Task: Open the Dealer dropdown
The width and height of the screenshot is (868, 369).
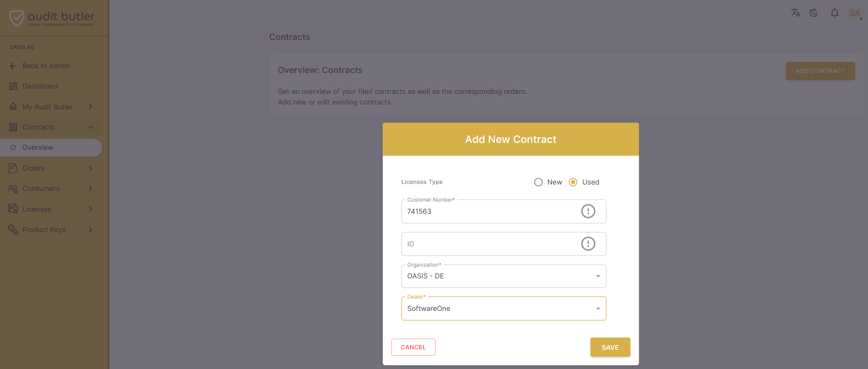Action: [x=503, y=309]
